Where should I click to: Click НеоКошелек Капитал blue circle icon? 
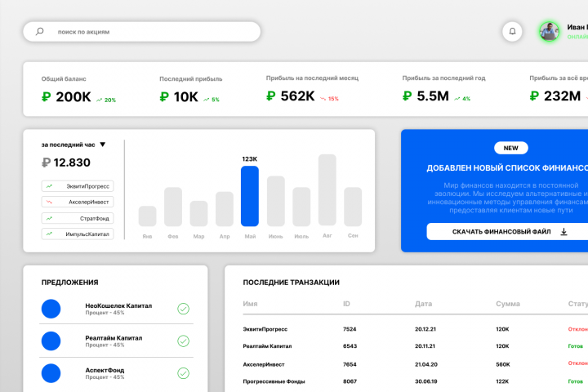51,309
